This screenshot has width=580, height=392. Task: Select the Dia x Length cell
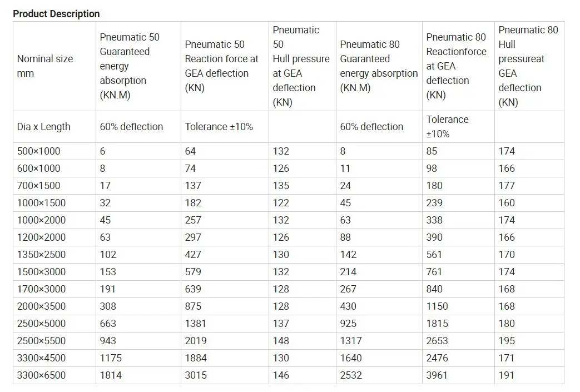coord(44,127)
